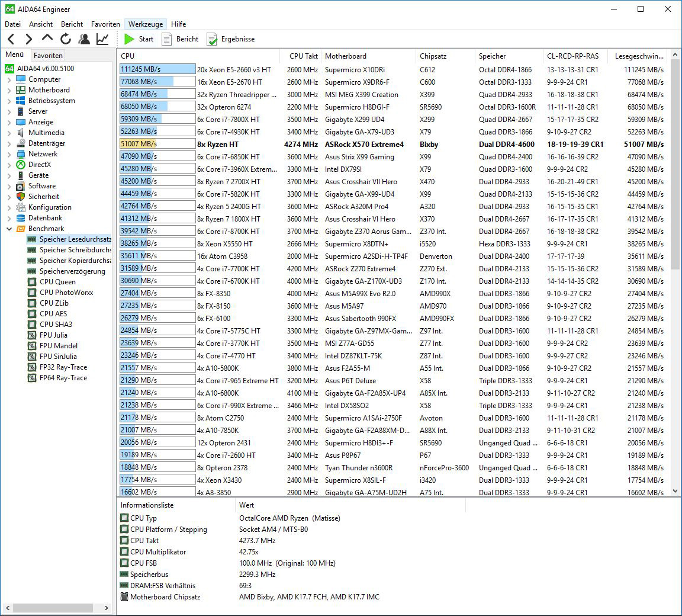This screenshot has height=616, width=682.
Task: Select the Speicherbus info entry
Action: coord(144,574)
